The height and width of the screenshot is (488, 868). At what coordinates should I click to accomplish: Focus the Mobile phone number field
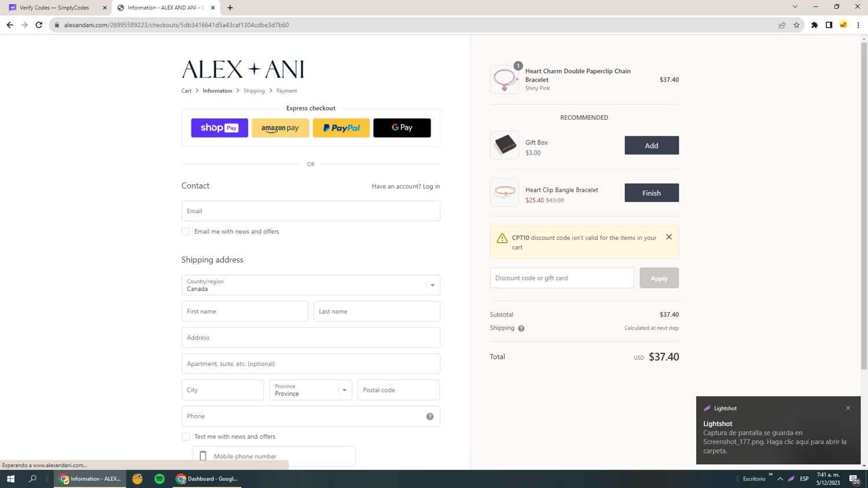[x=274, y=456]
